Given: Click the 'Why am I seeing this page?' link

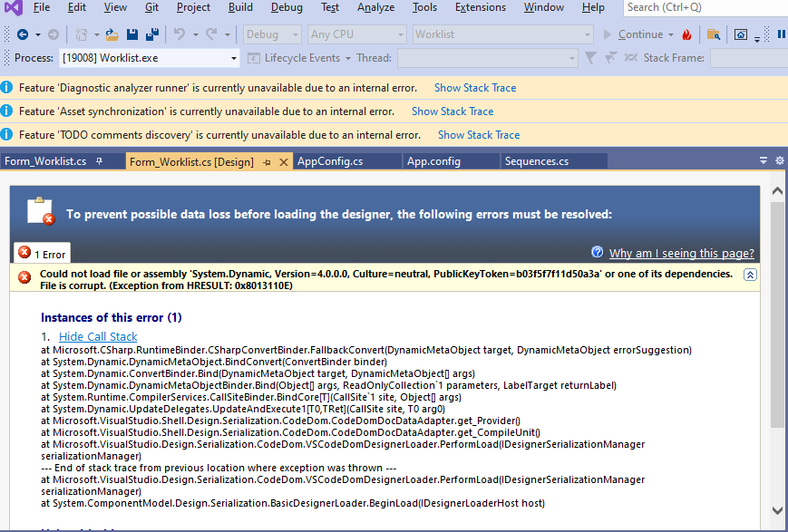Looking at the screenshot, I should (682, 253).
